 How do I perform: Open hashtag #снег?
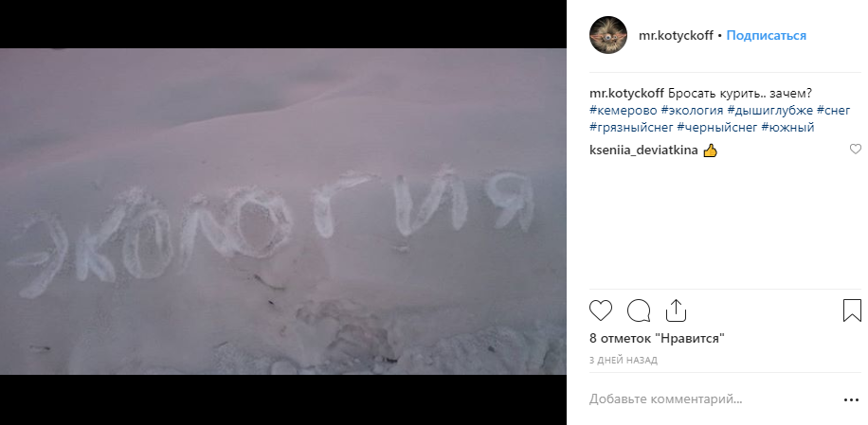click(x=834, y=111)
